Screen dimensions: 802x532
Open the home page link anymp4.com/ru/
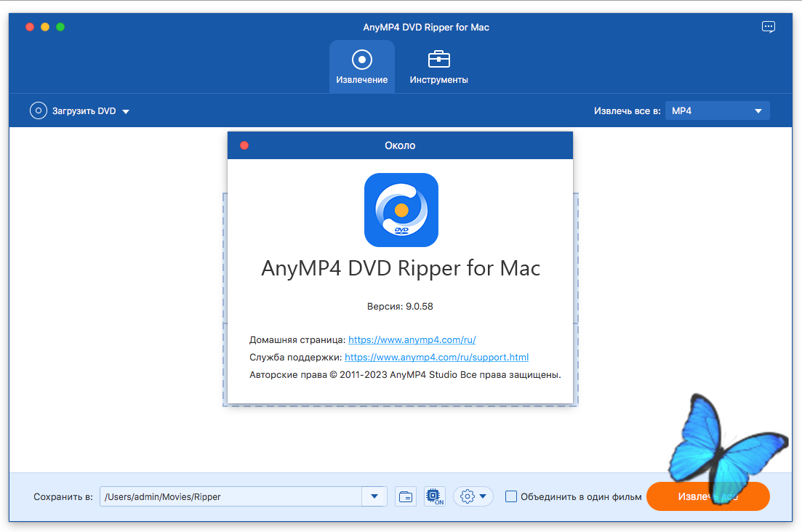point(412,340)
